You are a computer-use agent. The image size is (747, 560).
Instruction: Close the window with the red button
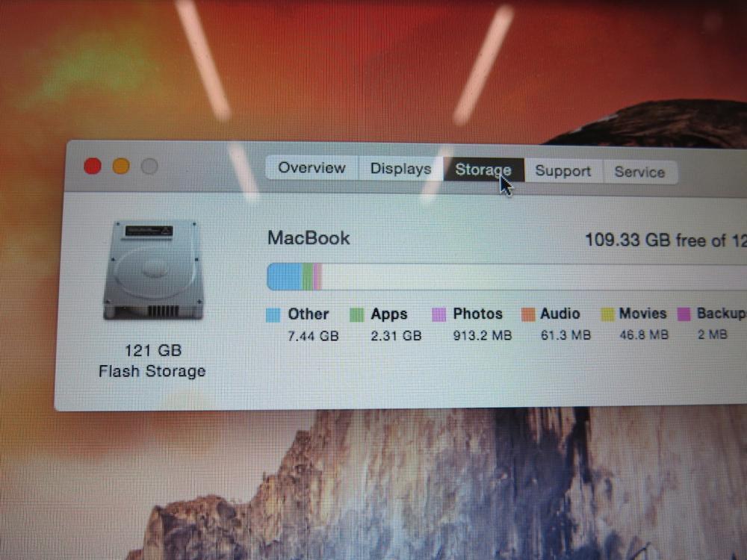click(x=93, y=167)
